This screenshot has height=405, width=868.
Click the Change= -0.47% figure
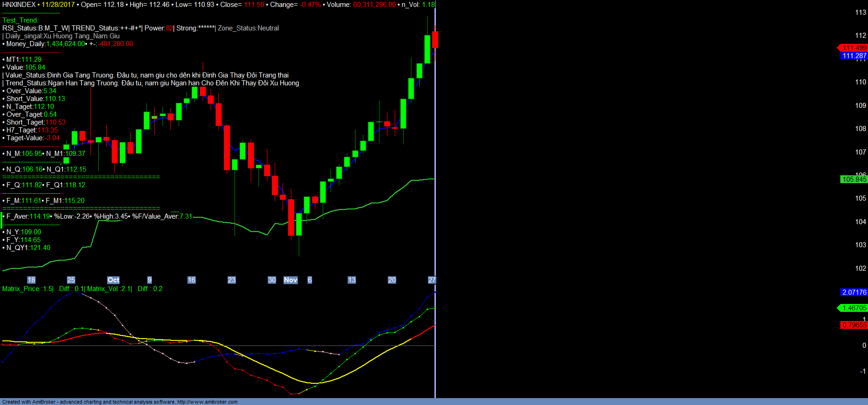[295, 5]
